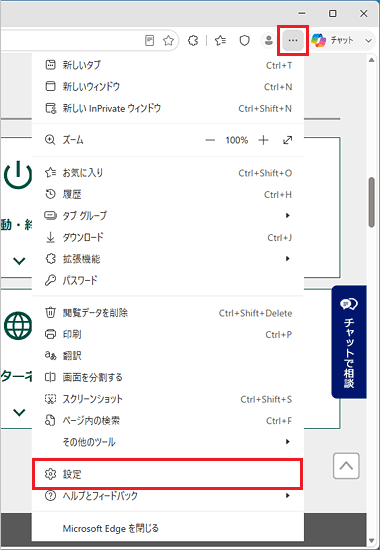380x550 pixels.
Task: Open お気に入り from the menu
Action: (168, 173)
